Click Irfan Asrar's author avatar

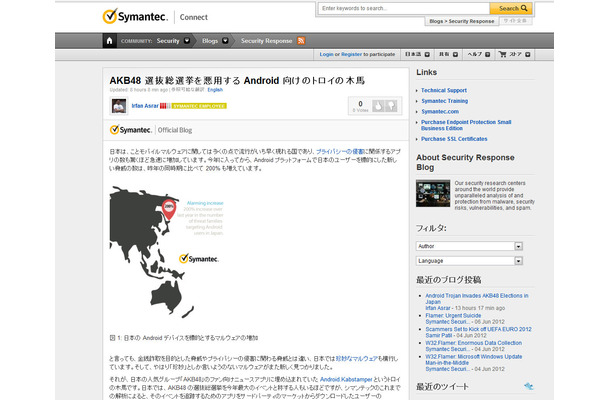[119, 106]
